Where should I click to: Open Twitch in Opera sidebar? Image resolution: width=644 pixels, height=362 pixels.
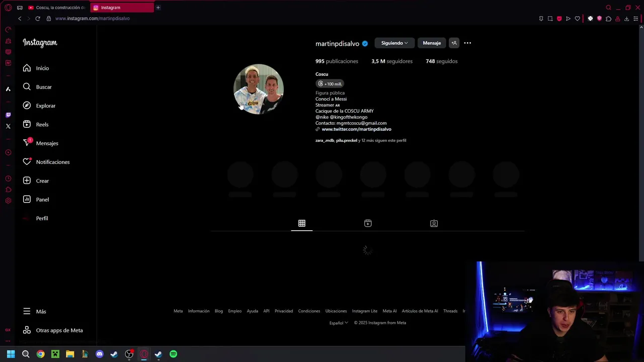[x=8, y=115]
